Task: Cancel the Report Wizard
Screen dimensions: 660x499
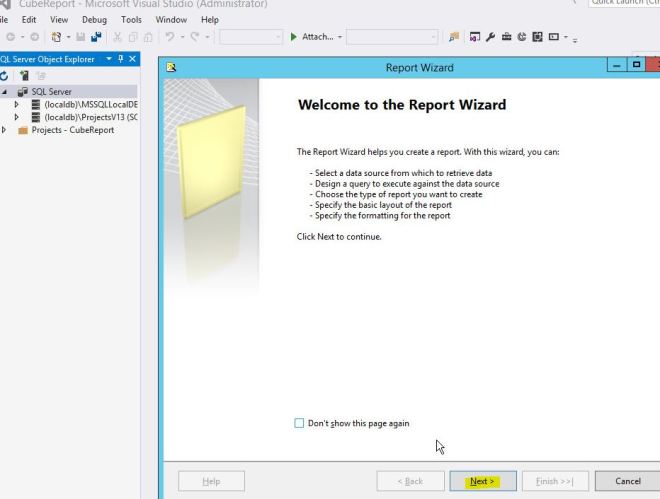Action: [x=627, y=481]
